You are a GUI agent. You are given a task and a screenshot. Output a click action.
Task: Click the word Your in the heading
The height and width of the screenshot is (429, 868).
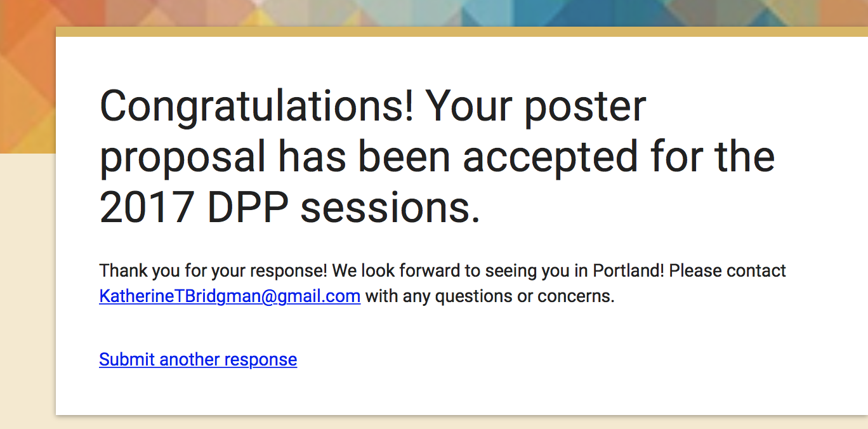[469, 107]
